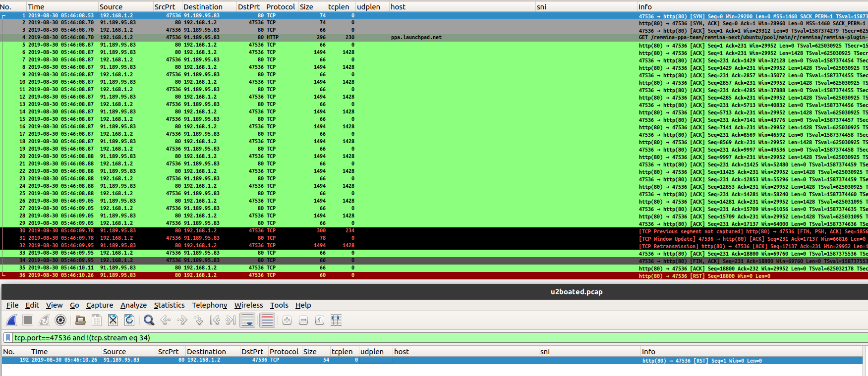Open the display filter bookmark dropdown
The height and width of the screenshot is (376, 868).
tap(8, 338)
